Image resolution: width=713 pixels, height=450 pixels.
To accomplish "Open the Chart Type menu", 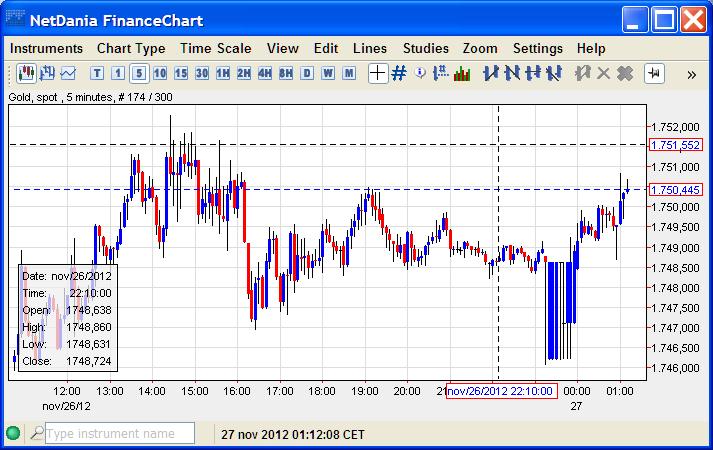I will [131, 49].
